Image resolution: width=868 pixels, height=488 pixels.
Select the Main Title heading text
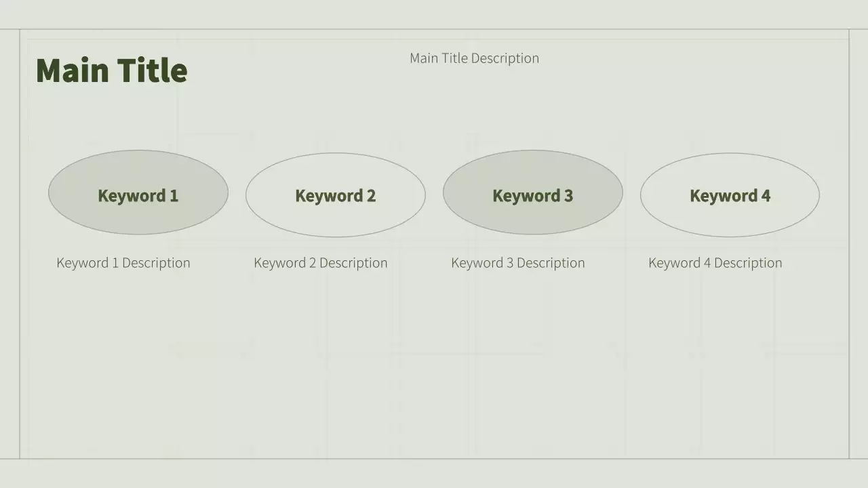(x=111, y=70)
